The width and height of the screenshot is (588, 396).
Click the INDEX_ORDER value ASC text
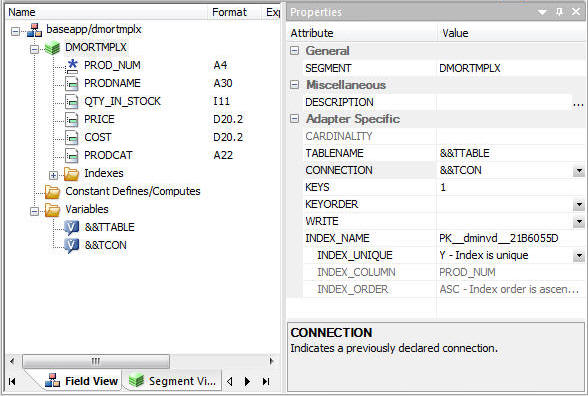point(509,289)
